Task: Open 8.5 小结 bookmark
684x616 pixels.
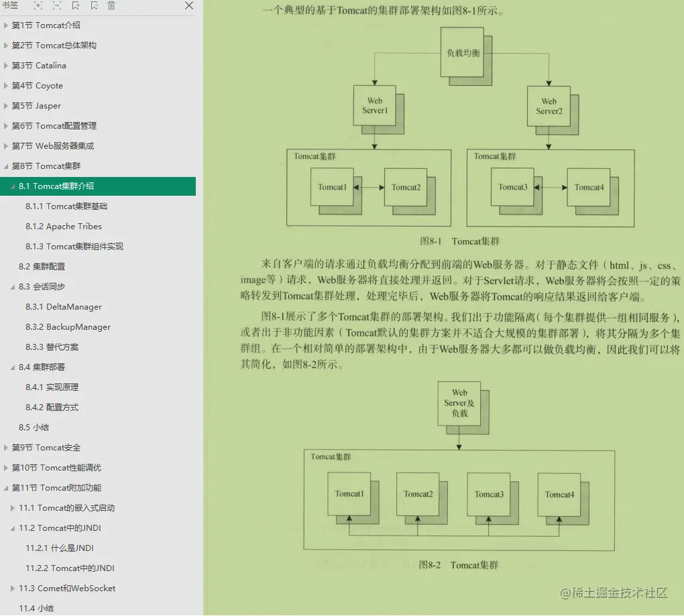Action: click(34, 427)
